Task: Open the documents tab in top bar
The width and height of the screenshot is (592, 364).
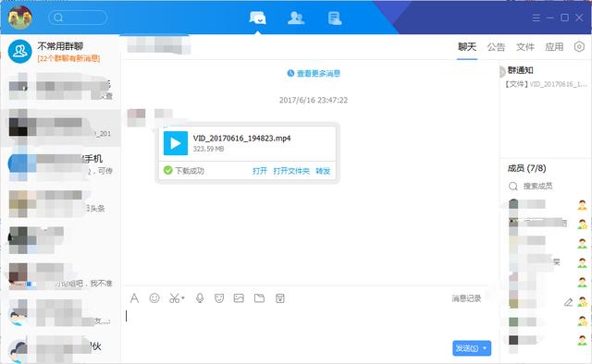Action: click(335, 18)
